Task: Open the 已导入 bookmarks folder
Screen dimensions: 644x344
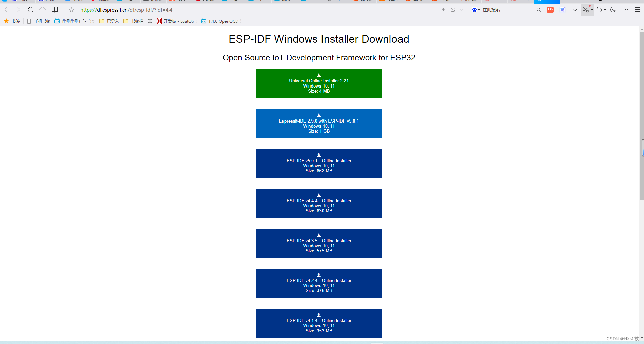Action: 109,21
